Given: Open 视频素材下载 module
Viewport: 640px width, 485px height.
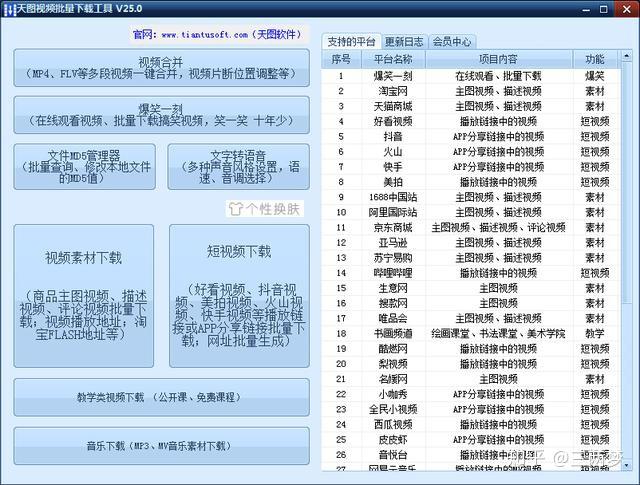Looking at the screenshot, I should tap(84, 296).
